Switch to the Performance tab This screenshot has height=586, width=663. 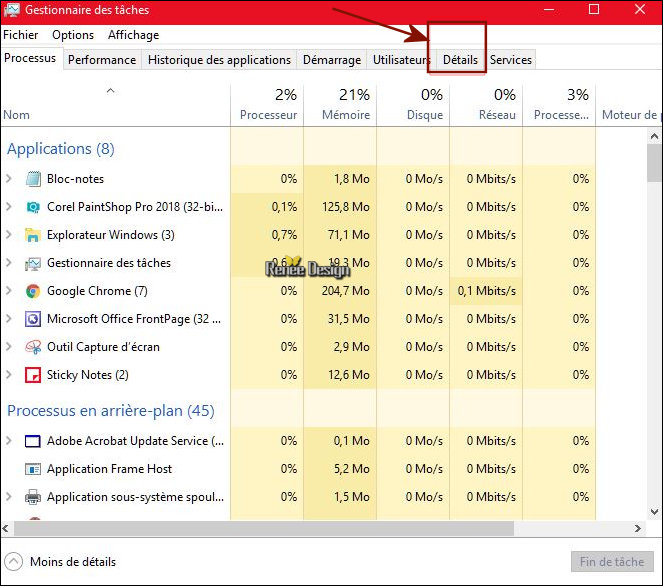coord(102,60)
